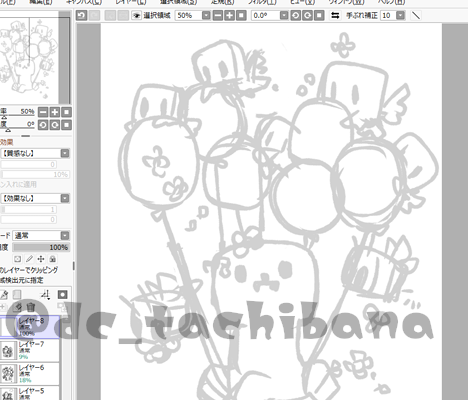Select layer レイヤー7
Viewport: 468px width, 400px height.
[x=30, y=351]
